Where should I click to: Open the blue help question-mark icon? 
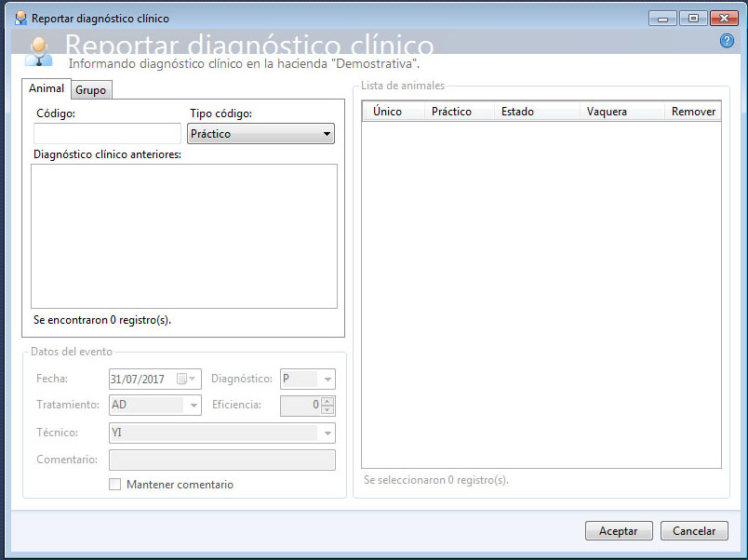click(727, 41)
